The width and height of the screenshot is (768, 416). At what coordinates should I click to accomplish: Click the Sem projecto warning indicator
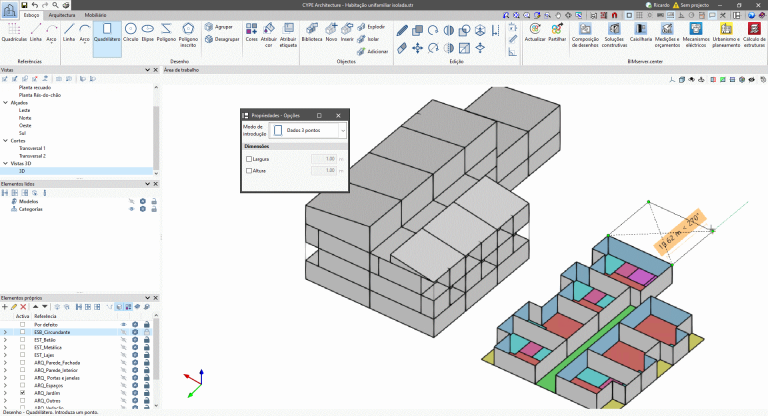pyautogui.click(x=691, y=5)
